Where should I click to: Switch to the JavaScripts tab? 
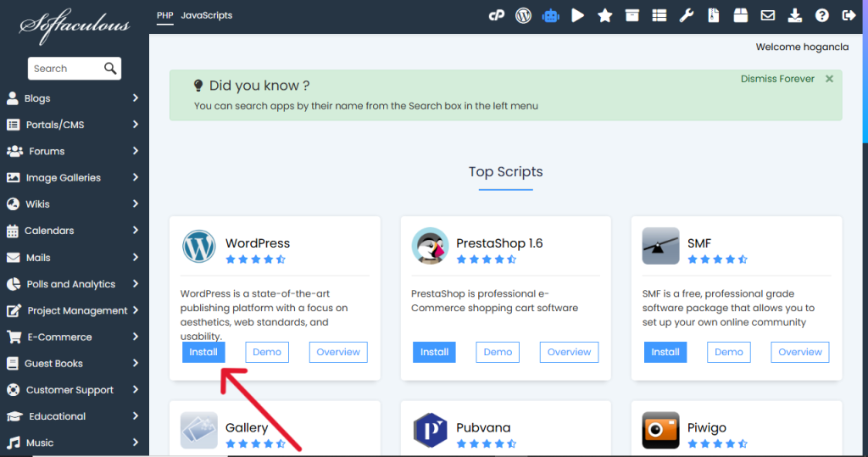click(207, 15)
